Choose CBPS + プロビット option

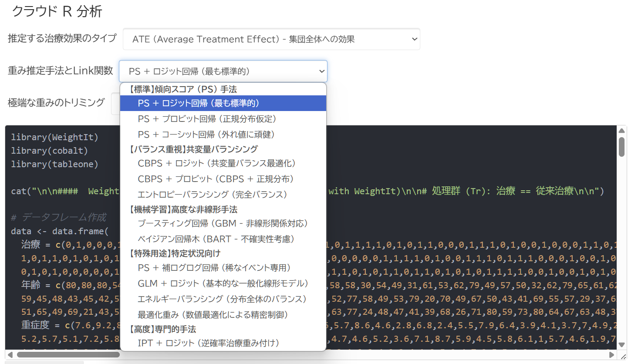[x=216, y=179]
